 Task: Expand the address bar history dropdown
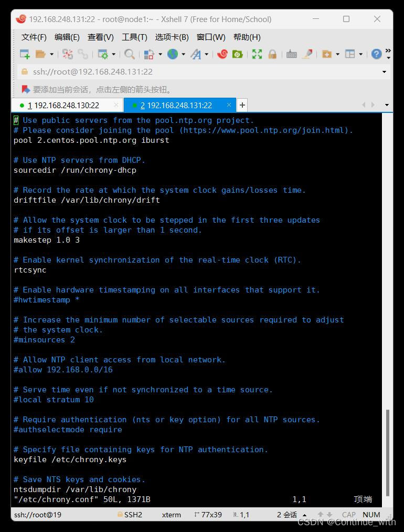coord(384,72)
